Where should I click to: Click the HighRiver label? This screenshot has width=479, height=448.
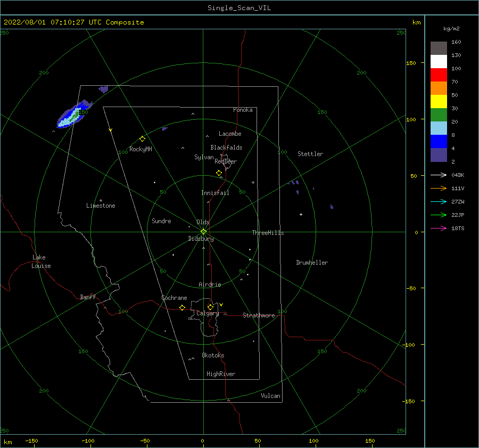(x=221, y=374)
